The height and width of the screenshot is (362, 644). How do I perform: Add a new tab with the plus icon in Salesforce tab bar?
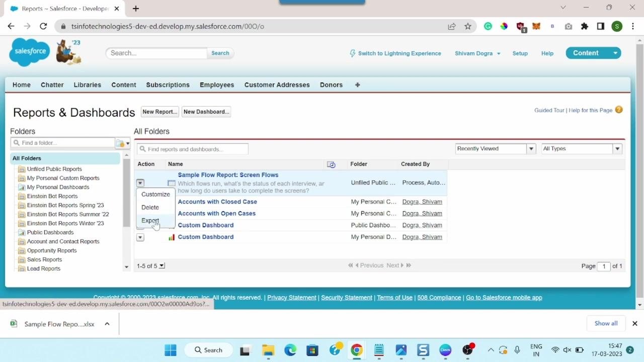[x=357, y=85]
